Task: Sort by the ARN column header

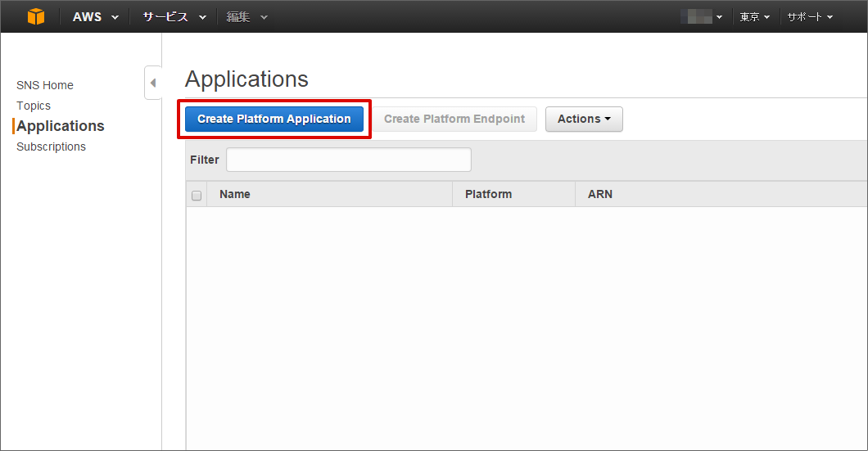Action: tap(721, 194)
